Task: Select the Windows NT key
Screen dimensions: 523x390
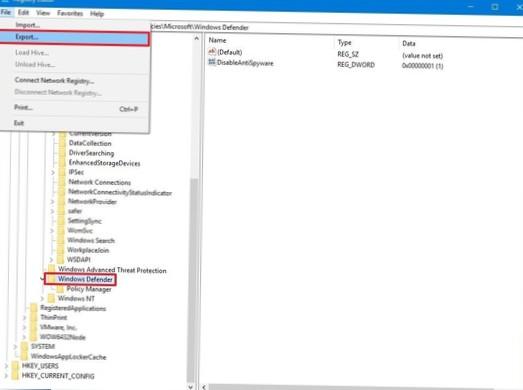Action: tap(76, 298)
